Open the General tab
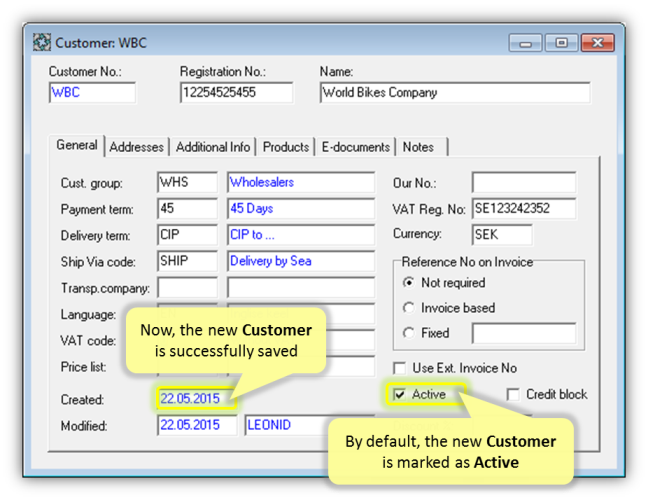 click(x=77, y=145)
